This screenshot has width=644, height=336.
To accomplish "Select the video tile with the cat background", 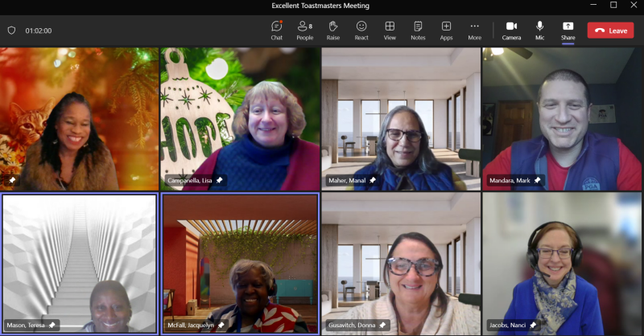I will point(79,119).
